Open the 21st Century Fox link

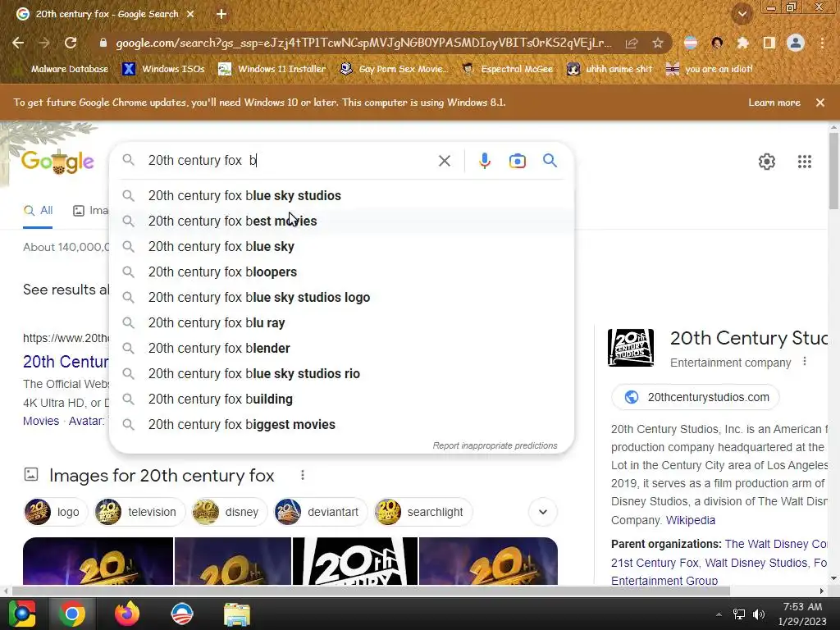pyautogui.click(x=655, y=563)
